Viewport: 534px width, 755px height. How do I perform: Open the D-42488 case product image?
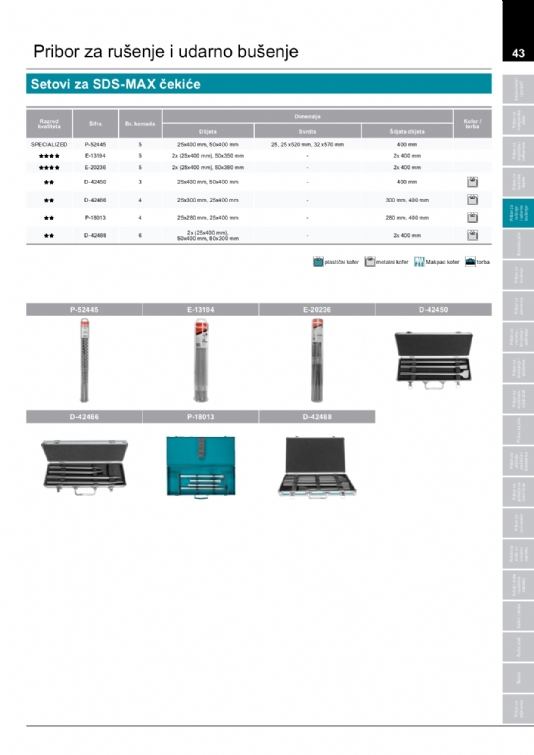tap(317, 467)
